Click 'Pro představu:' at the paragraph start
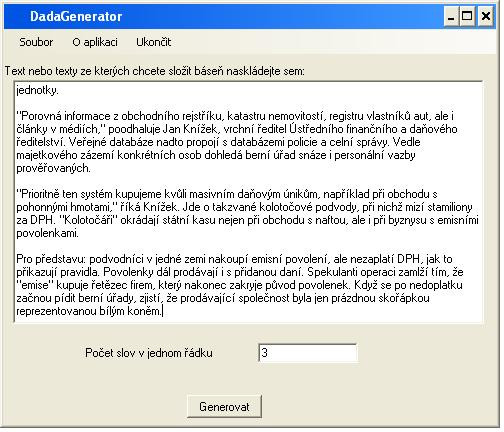The width and height of the screenshot is (504, 432). click(x=51, y=259)
